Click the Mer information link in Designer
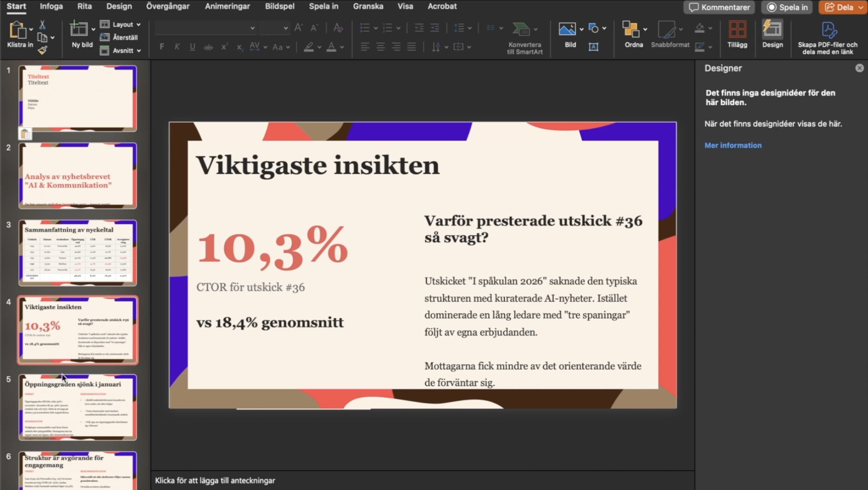 click(733, 145)
